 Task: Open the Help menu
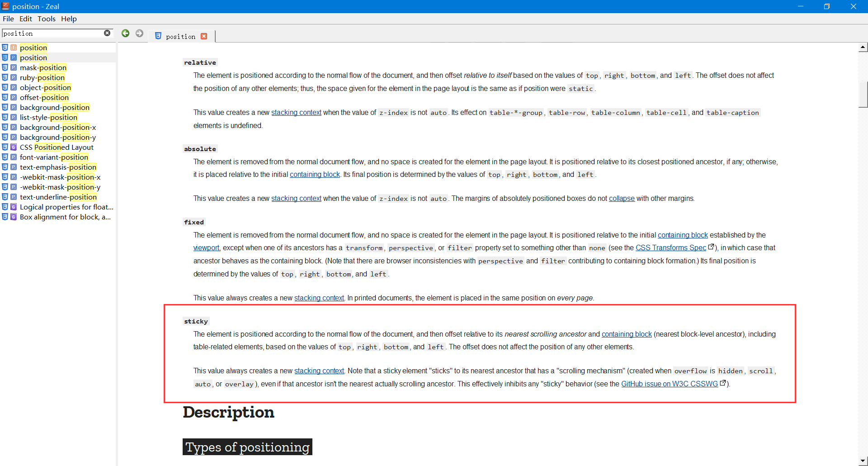click(69, 19)
